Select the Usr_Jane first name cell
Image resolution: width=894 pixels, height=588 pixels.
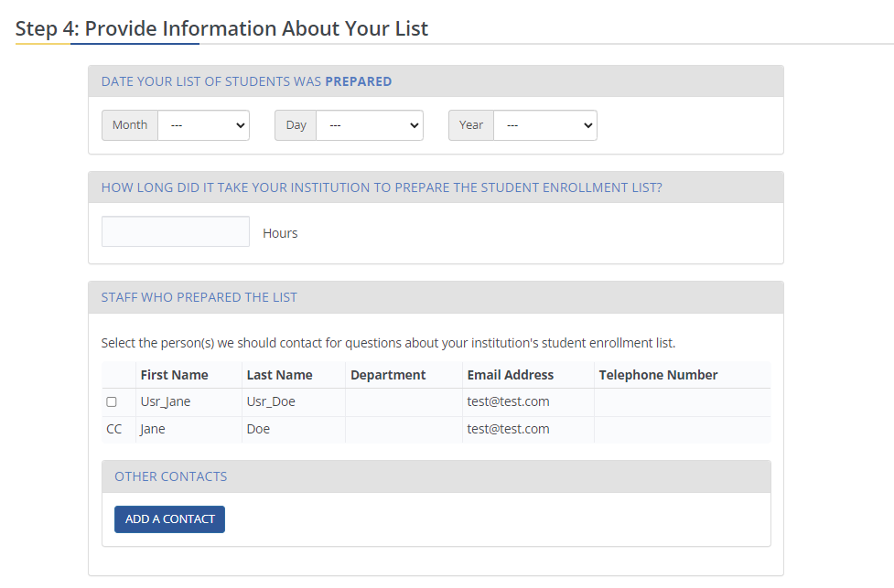coord(166,401)
